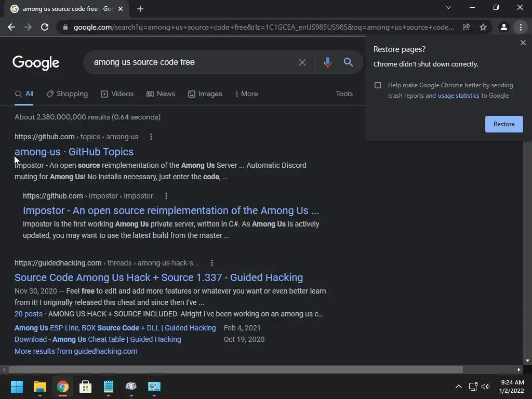Open the Windows Start menu

(x=17, y=387)
